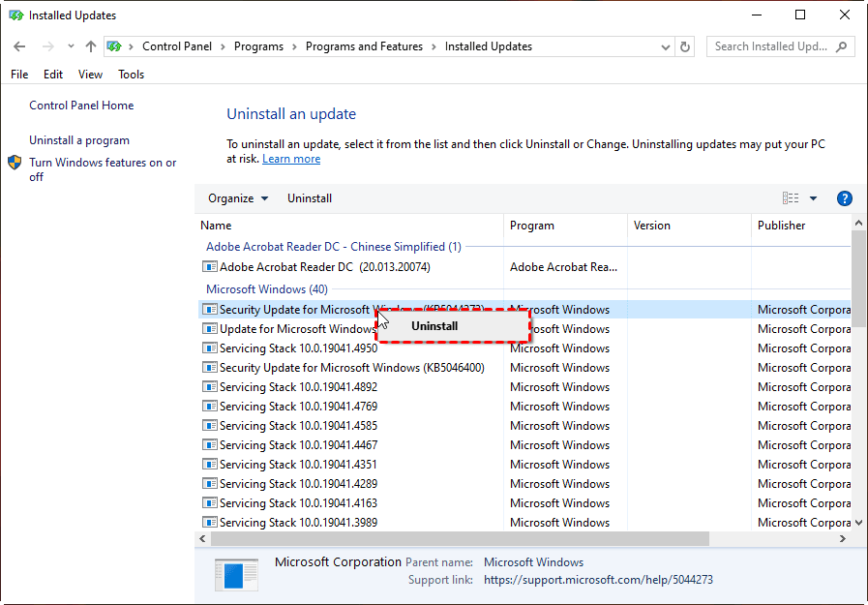Screen dimensions: 868x605
Task: Open the address bar history dropdown
Action: click(x=666, y=47)
